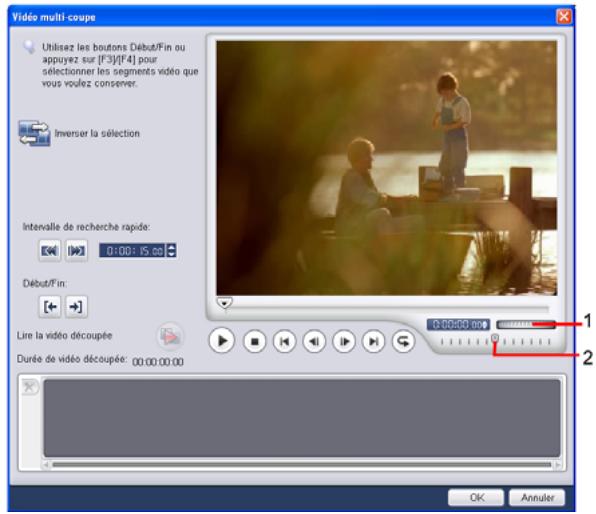Click the Inverser la sélection icon
This screenshot has width=596, height=514.
pos(34,133)
